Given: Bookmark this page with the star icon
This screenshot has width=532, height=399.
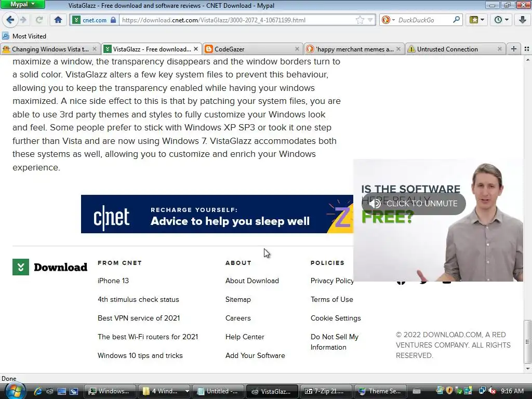Looking at the screenshot, I should 360,20.
